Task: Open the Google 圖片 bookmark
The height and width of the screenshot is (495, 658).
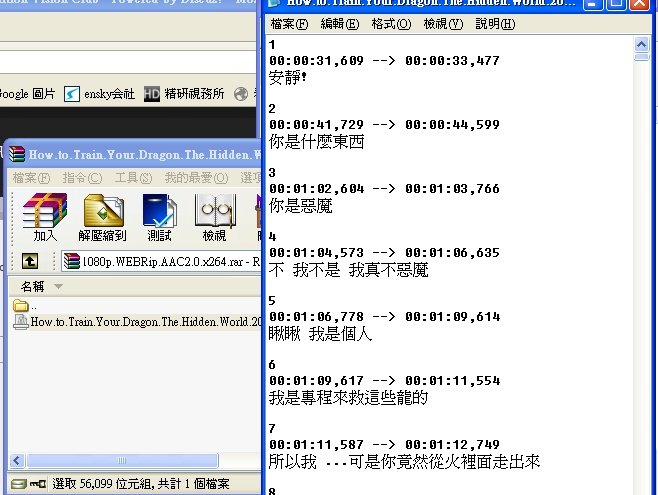Action: coord(27,94)
